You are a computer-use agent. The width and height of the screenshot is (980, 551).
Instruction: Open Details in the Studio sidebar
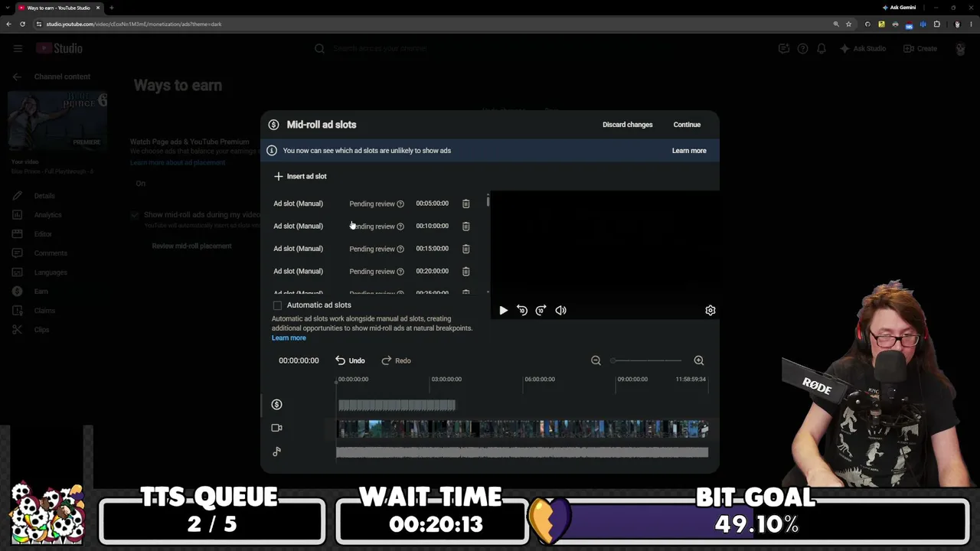[x=44, y=196]
